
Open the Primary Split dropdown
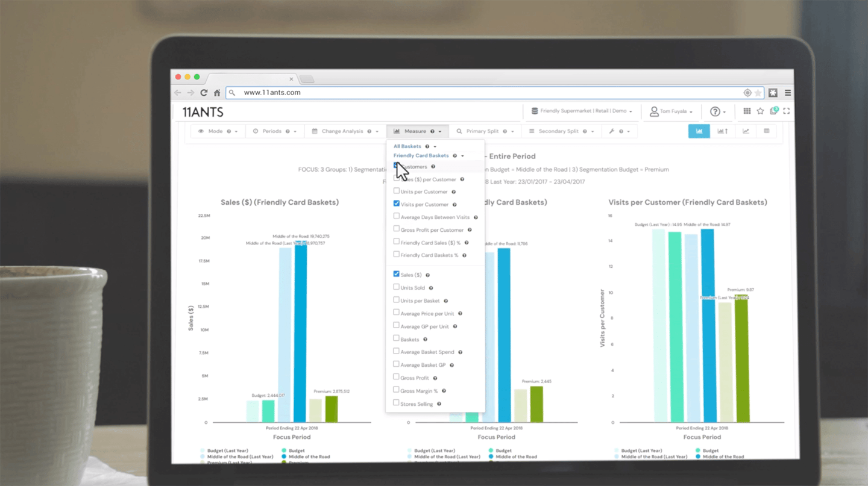[x=486, y=131]
